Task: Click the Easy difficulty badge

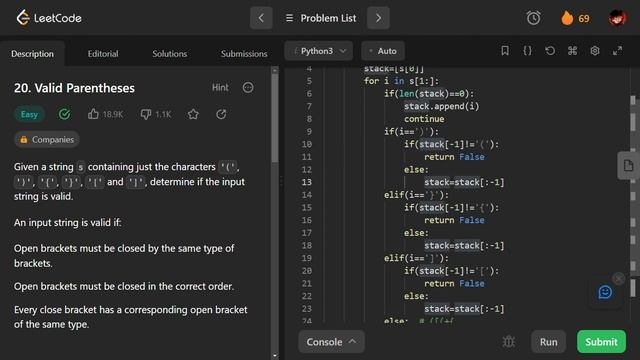Action: (29, 114)
